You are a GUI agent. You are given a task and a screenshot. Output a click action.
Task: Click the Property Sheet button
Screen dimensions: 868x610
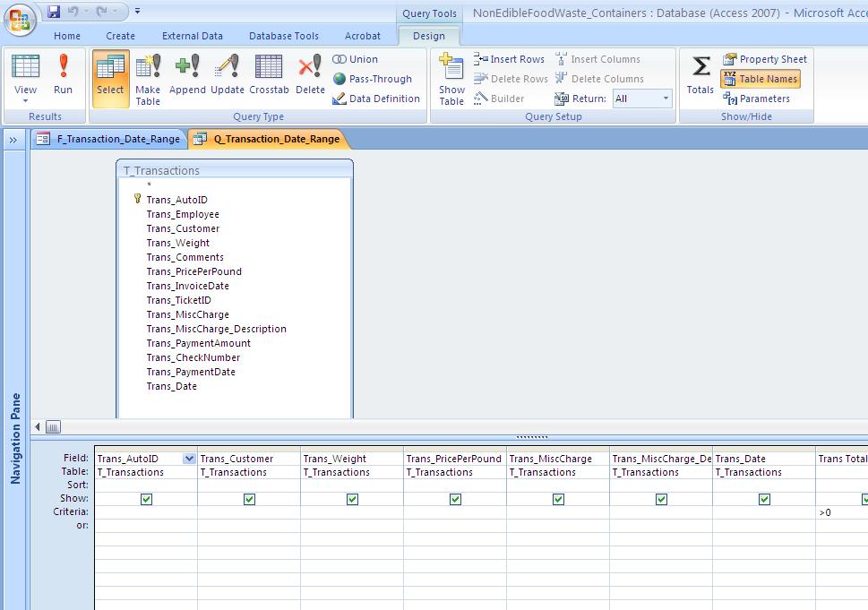click(764, 59)
